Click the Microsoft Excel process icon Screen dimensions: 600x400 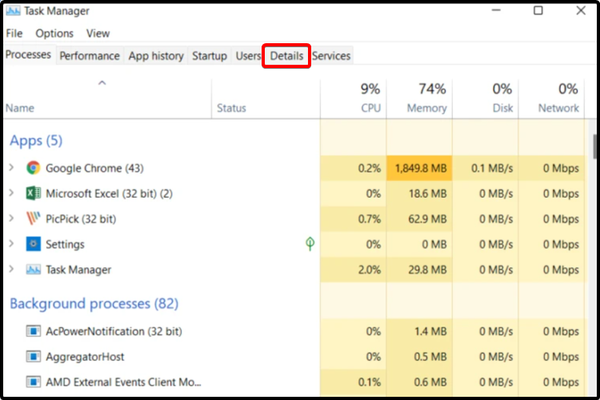click(33, 193)
